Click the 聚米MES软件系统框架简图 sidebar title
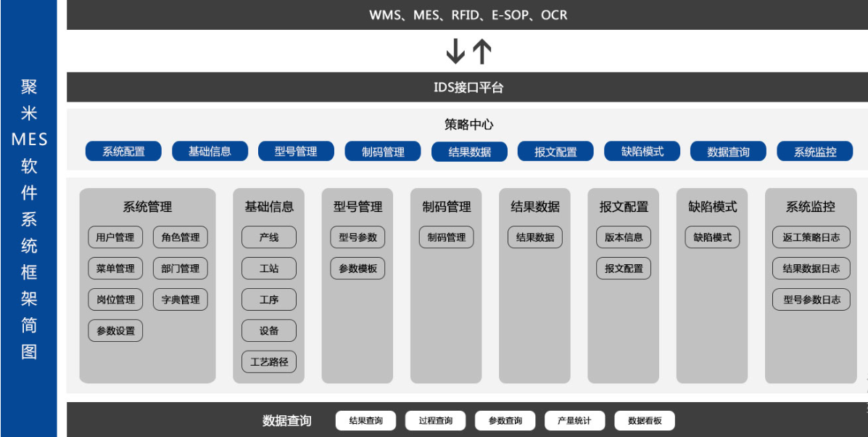 (x=29, y=218)
